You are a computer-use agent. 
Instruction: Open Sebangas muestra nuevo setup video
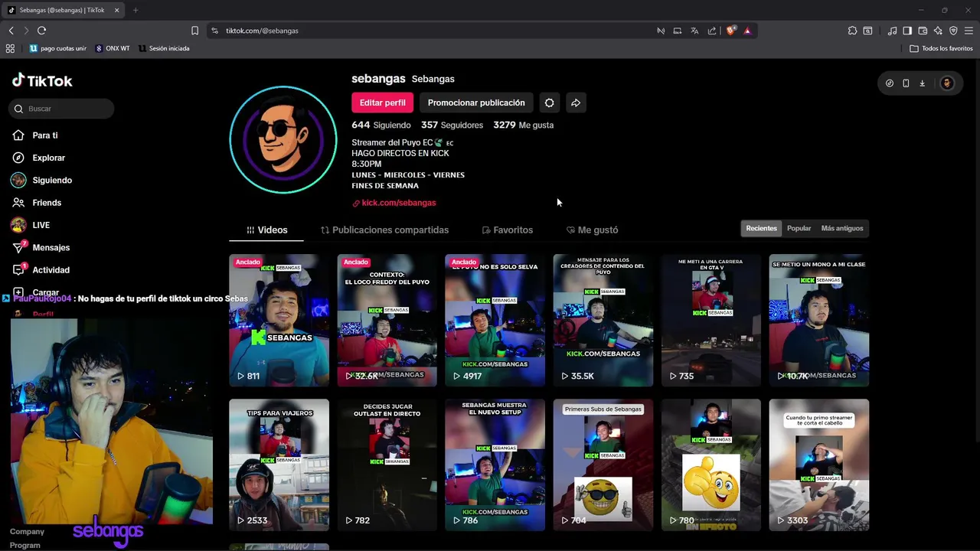click(x=495, y=465)
